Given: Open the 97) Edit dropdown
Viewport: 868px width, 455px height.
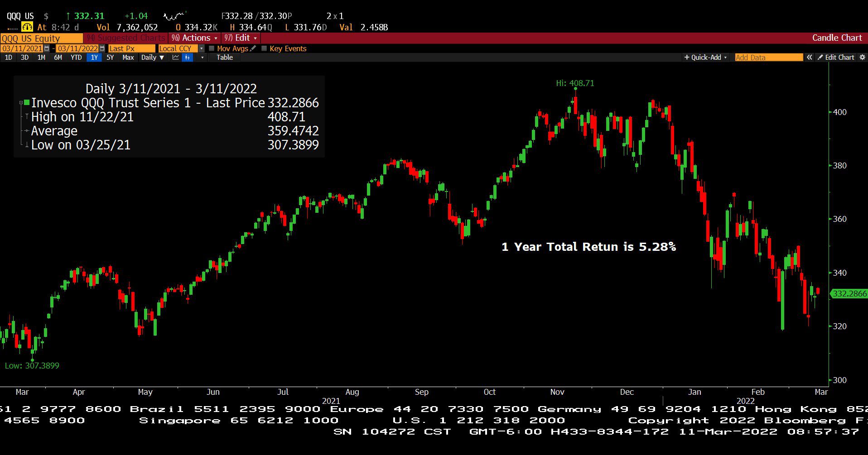Looking at the screenshot, I should (241, 38).
